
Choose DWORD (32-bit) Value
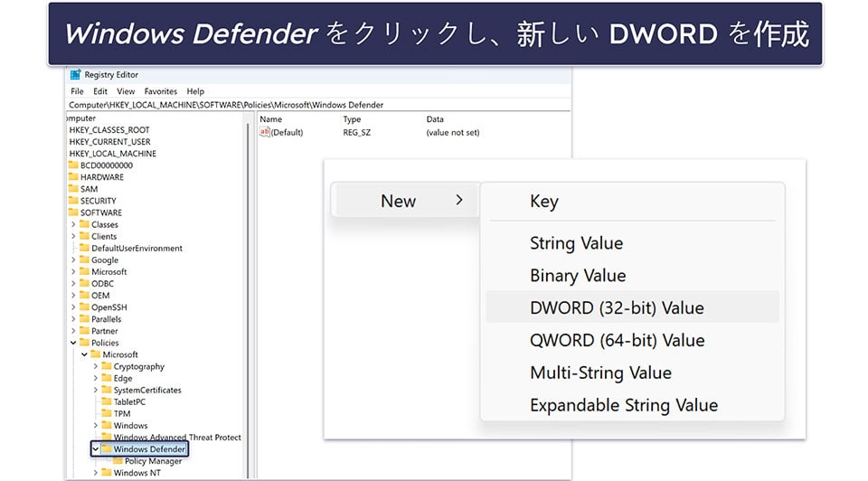pyautogui.click(x=632, y=307)
